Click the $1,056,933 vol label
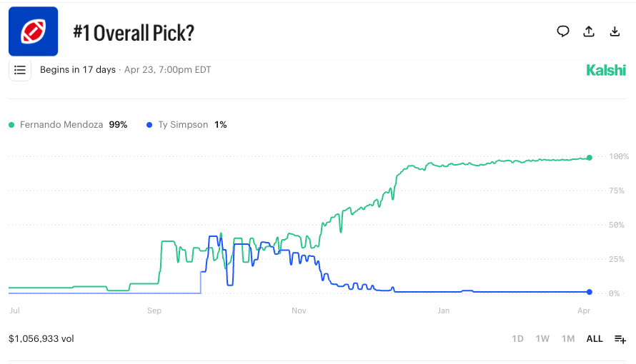636x364 pixels. coord(41,338)
